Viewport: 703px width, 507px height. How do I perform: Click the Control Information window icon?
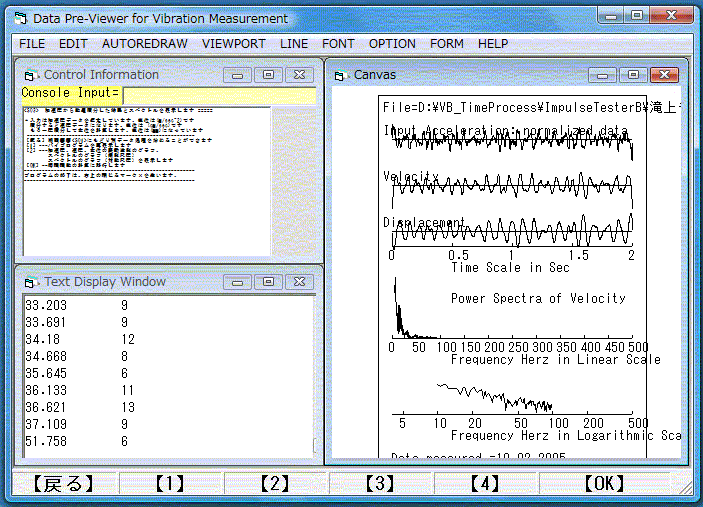(x=31, y=75)
